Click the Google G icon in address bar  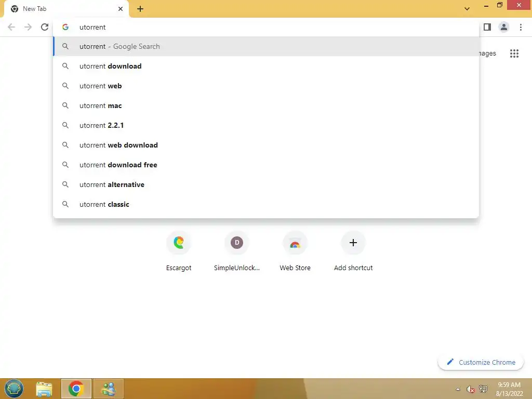pos(65,27)
